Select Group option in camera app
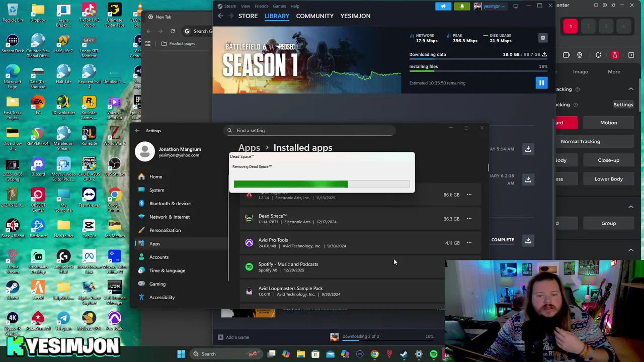This screenshot has height=362, width=644. 608,223
